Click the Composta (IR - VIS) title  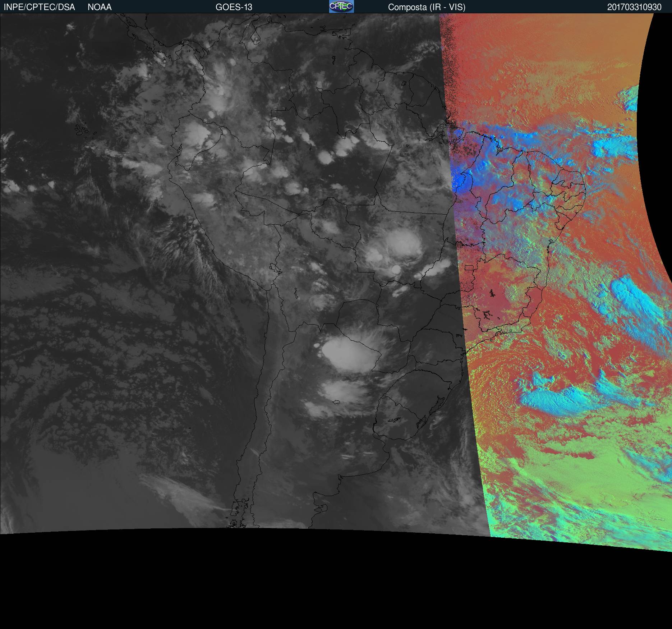pos(427,7)
